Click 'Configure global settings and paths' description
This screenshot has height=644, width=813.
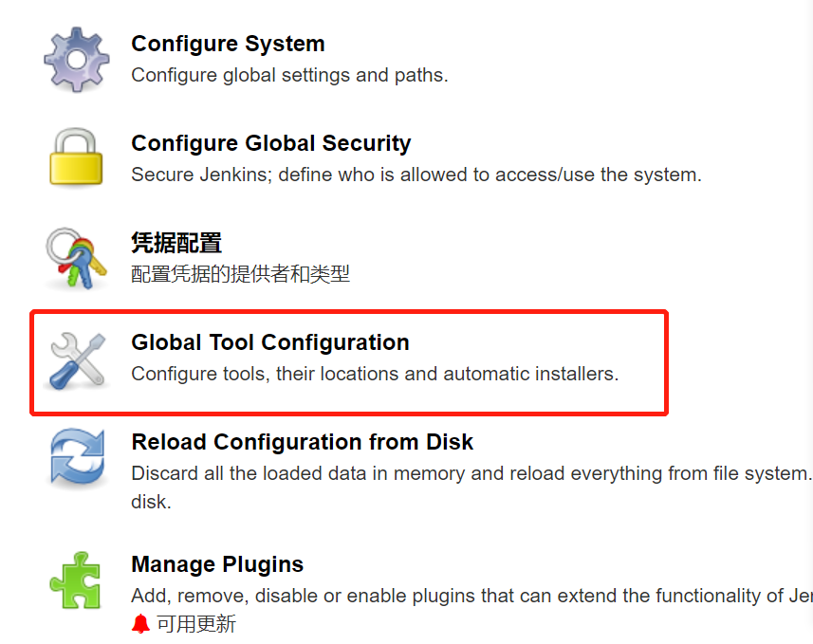click(x=290, y=75)
